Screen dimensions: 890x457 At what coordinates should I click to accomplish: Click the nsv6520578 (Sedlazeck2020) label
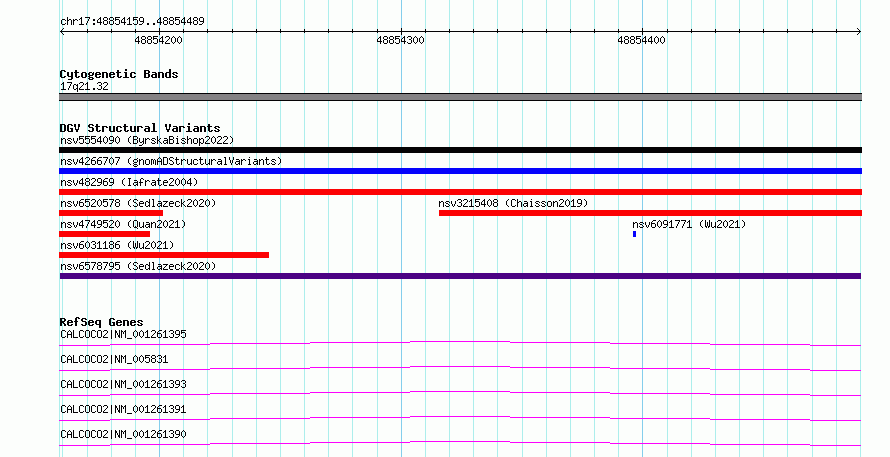[x=138, y=203]
